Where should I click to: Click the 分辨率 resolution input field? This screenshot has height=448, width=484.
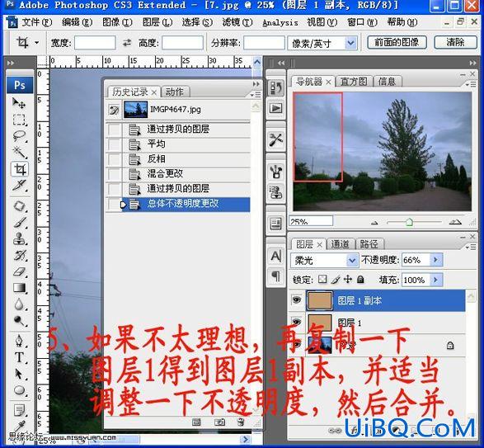264,43
